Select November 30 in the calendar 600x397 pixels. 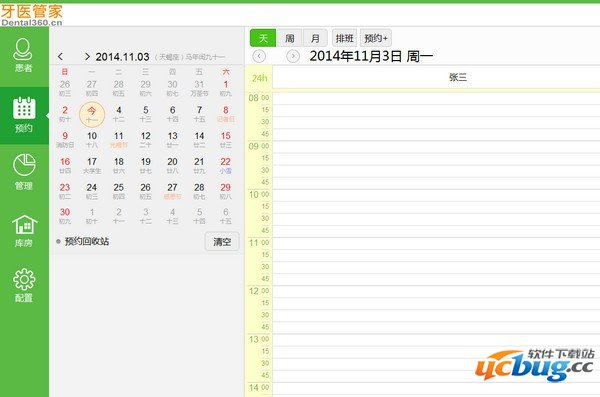[x=65, y=216]
